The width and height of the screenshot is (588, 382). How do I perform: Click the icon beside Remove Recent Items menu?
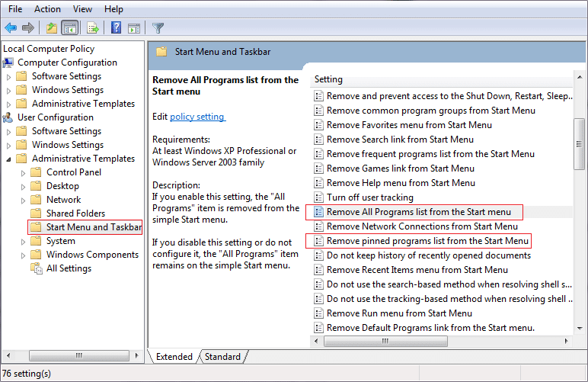pos(318,270)
